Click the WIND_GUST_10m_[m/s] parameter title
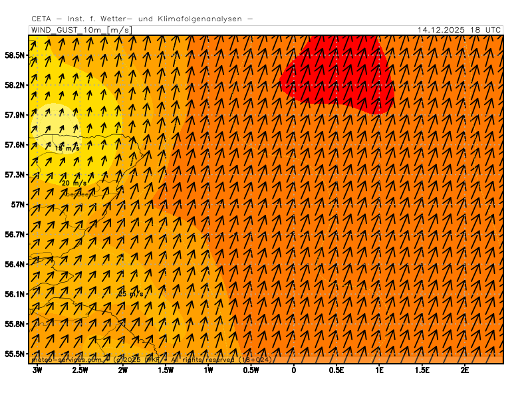The width and height of the screenshot is (532, 399). pos(81,30)
